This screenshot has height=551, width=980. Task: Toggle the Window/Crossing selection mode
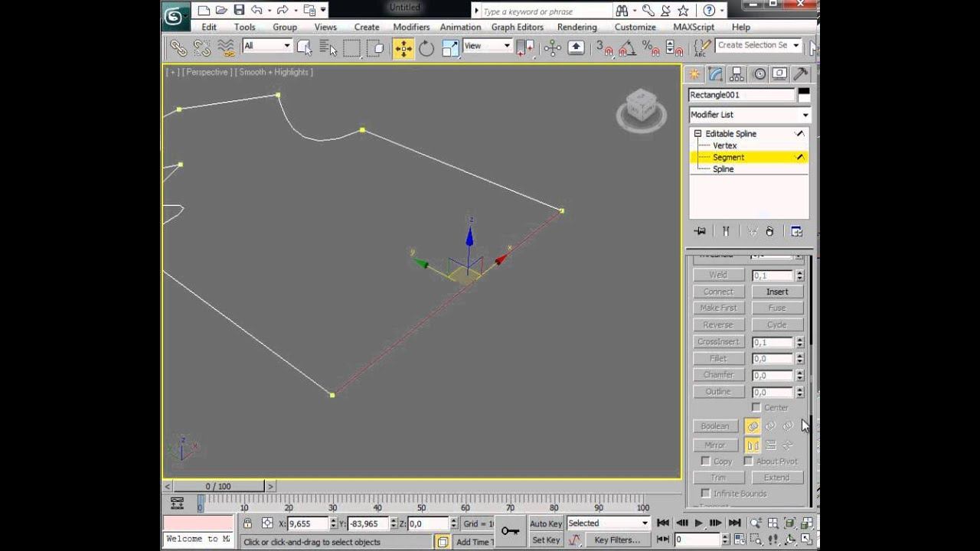coord(375,48)
